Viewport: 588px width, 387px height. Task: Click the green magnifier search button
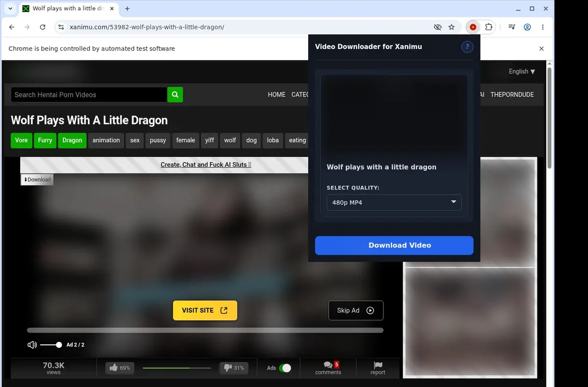point(175,95)
